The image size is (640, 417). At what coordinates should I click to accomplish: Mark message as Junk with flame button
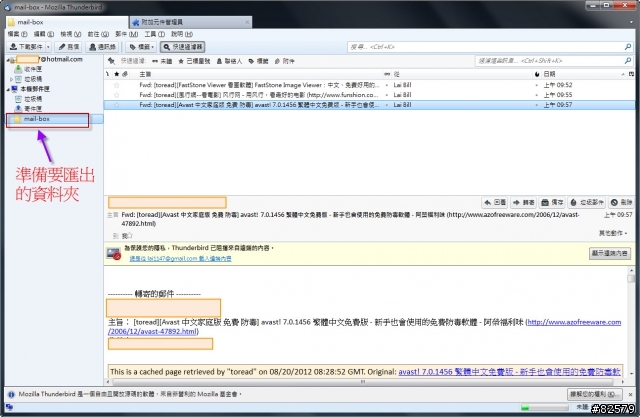tap(587, 202)
